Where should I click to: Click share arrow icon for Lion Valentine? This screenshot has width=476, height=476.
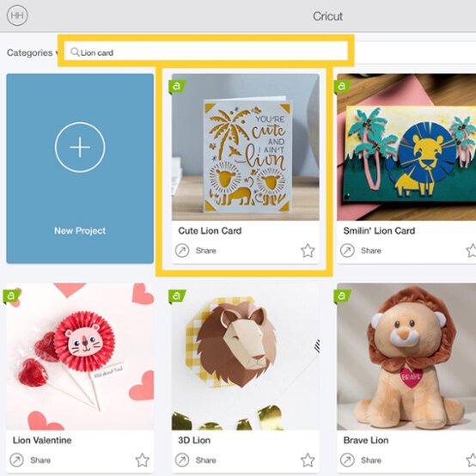(x=16, y=460)
